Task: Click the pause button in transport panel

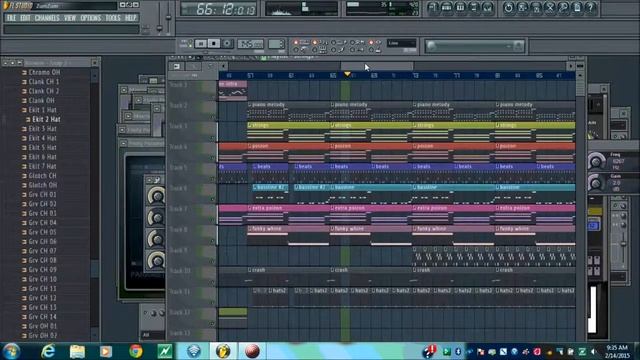Action: (200, 43)
